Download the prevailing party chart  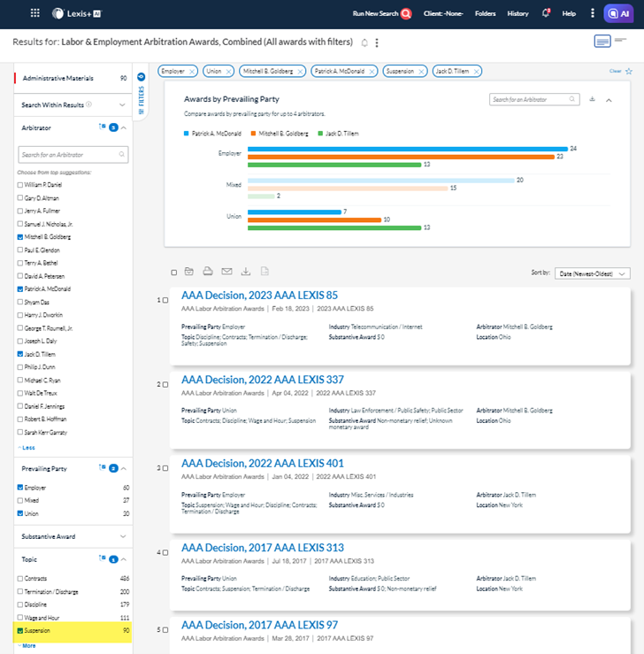[592, 99]
